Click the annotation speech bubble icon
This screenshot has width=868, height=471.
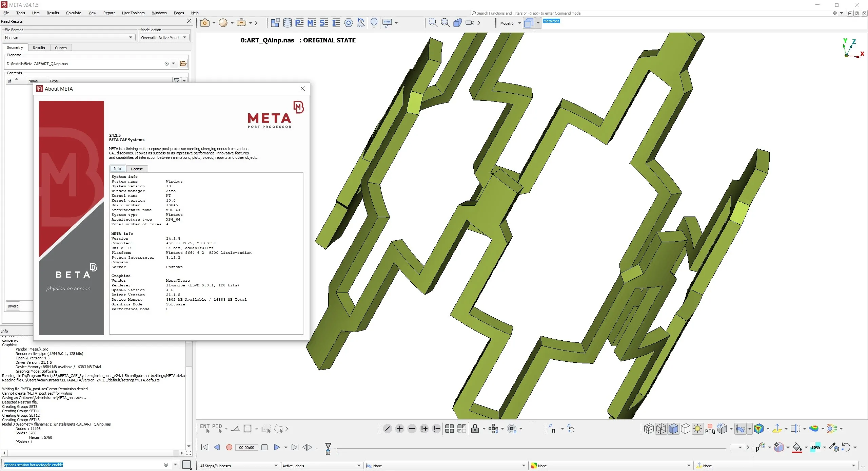(x=387, y=23)
